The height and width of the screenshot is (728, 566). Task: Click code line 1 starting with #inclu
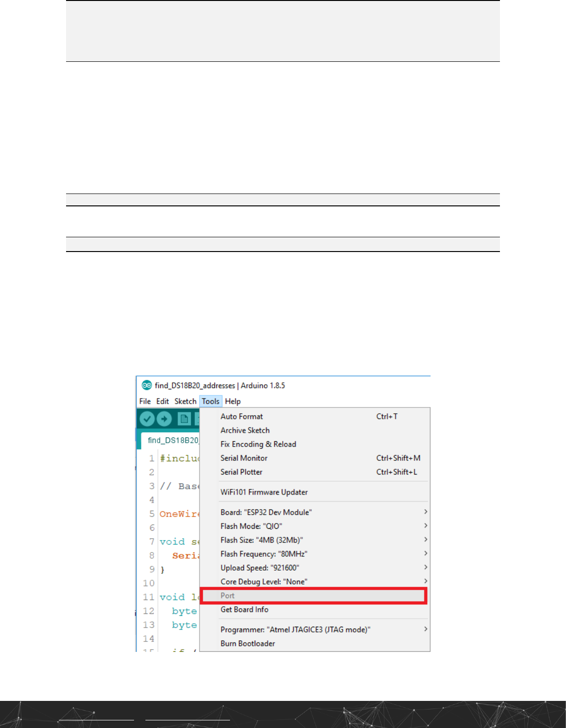(180, 458)
